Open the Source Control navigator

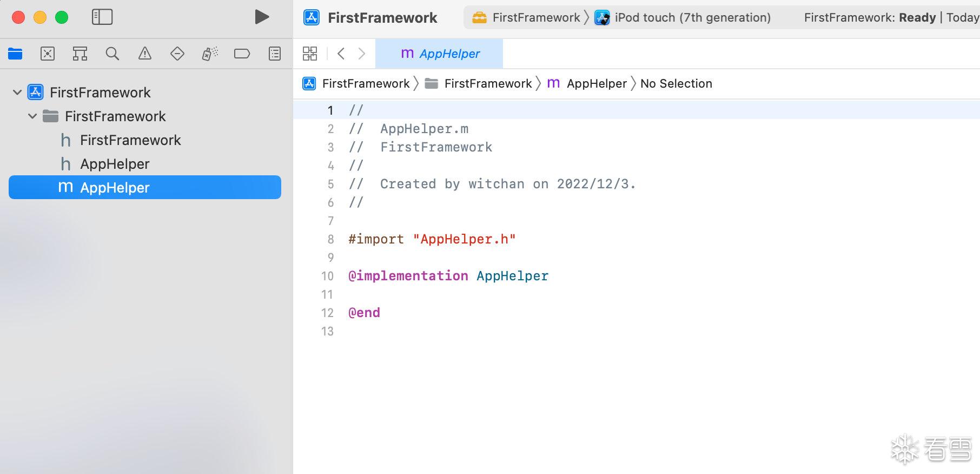pyautogui.click(x=48, y=54)
